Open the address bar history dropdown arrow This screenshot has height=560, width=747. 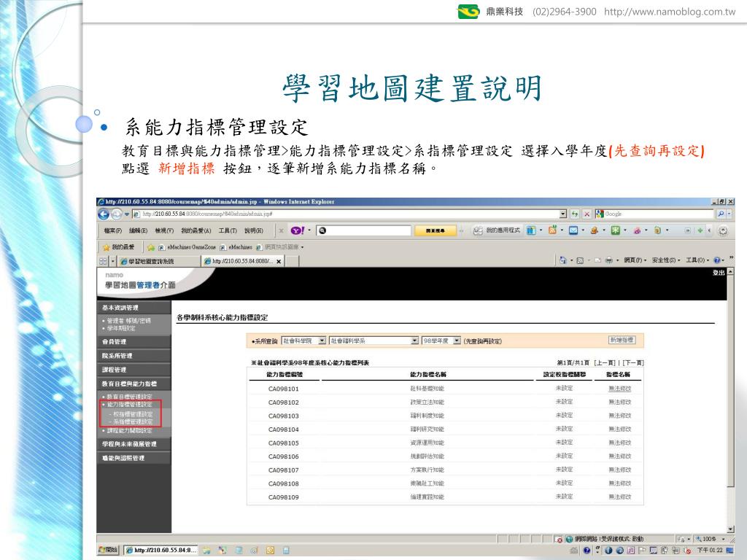[x=563, y=214]
